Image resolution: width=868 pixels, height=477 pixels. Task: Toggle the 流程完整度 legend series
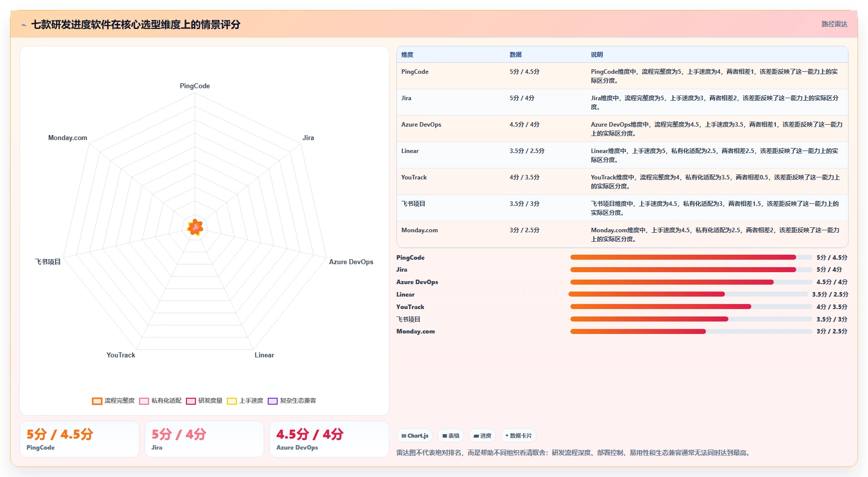(114, 401)
